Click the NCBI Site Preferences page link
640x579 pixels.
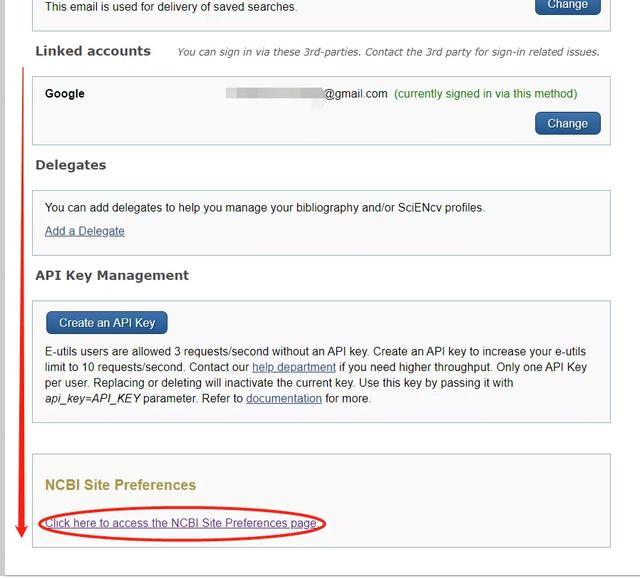point(181,523)
